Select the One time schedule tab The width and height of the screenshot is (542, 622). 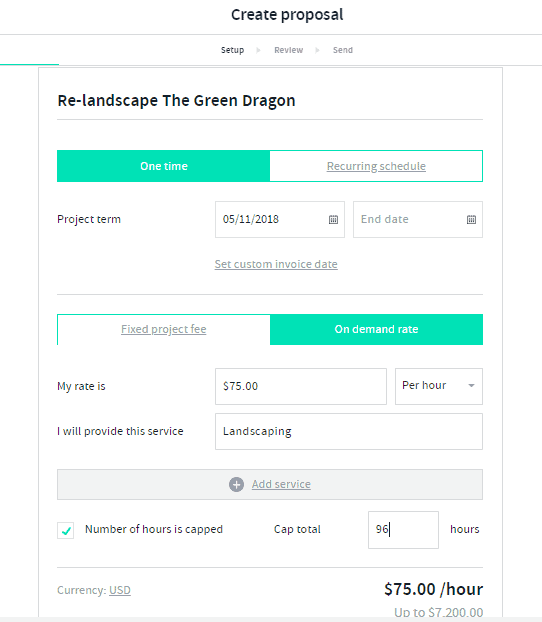click(163, 166)
